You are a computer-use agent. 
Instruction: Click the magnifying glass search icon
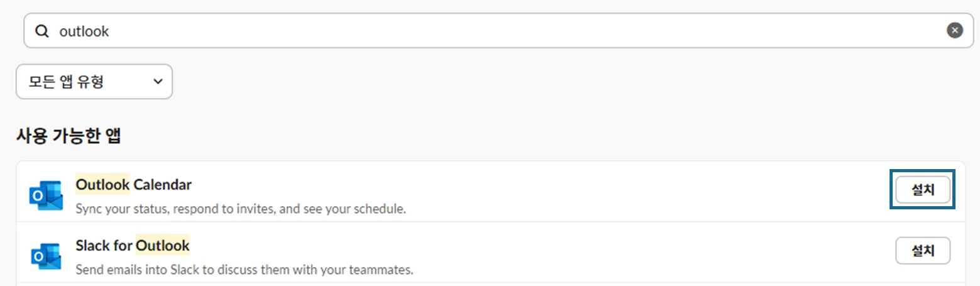click(41, 31)
